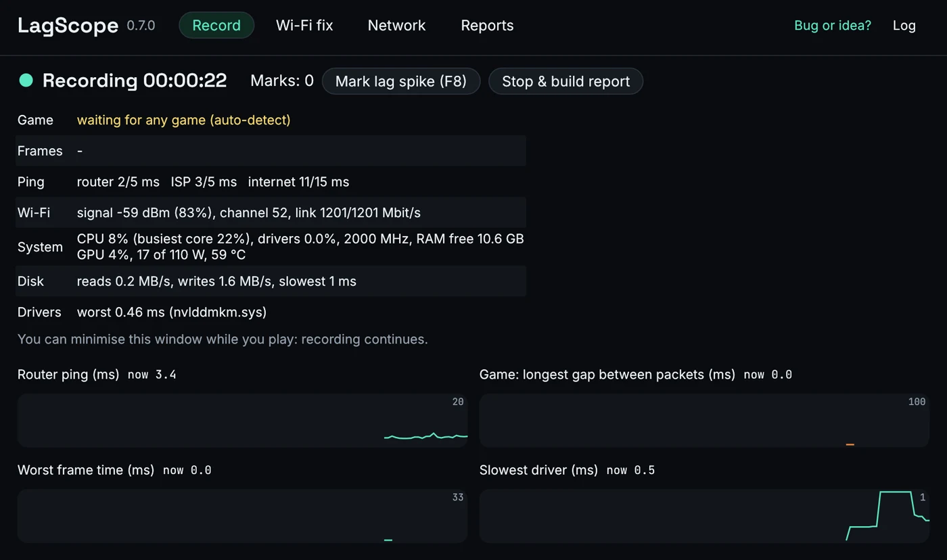The width and height of the screenshot is (947, 560).
Task: Click the longest gap between packets chart
Action: pyautogui.click(x=704, y=420)
